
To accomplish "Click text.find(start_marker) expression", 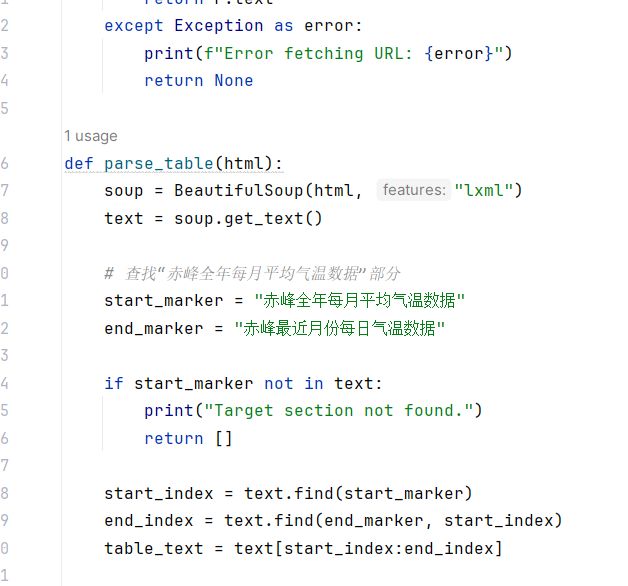I will tap(358, 493).
